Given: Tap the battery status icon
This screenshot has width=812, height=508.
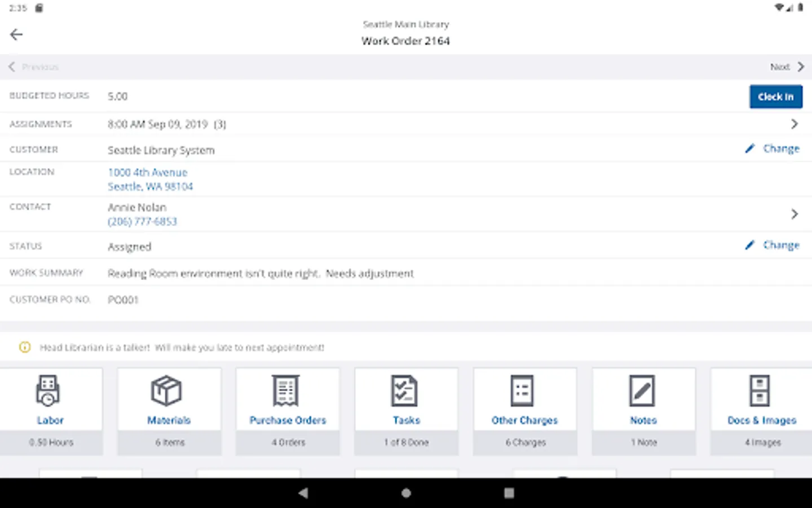Looking at the screenshot, I should click(800, 8).
